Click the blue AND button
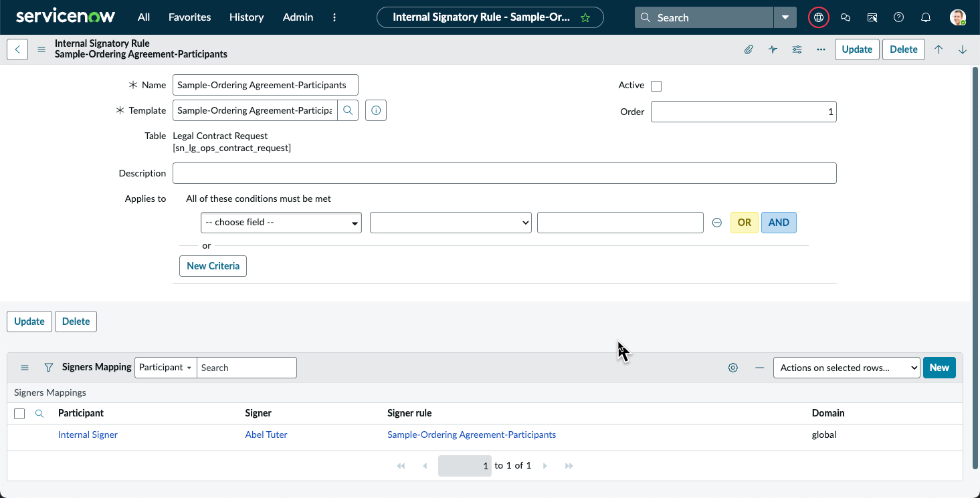The width and height of the screenshot is (980, 498). tap(779, 223)
